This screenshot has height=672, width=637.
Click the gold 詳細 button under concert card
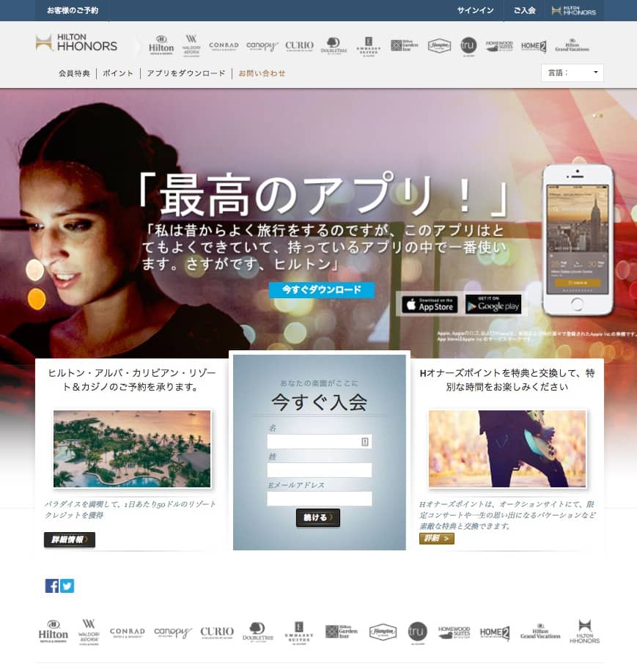(436, 539)
